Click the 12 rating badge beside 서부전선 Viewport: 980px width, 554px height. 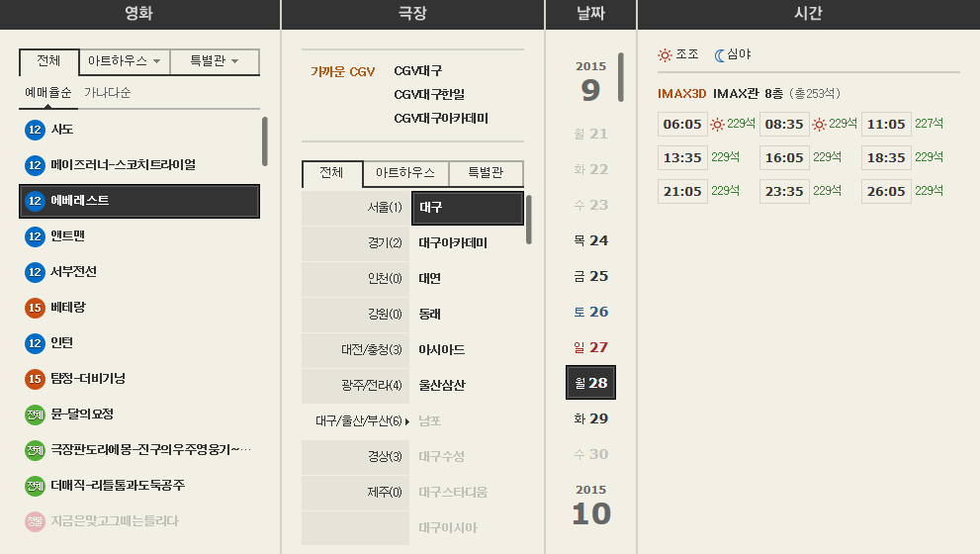click(x=35, y=272)
